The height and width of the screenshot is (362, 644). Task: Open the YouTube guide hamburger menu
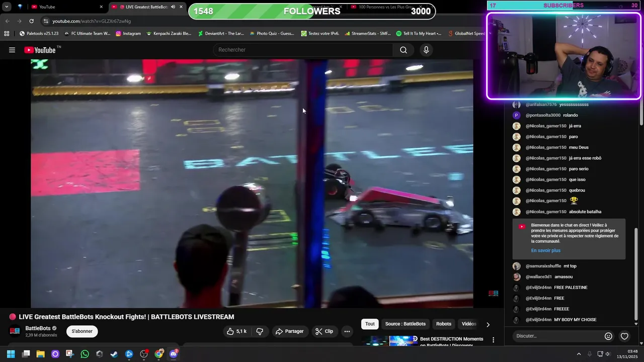12,50
